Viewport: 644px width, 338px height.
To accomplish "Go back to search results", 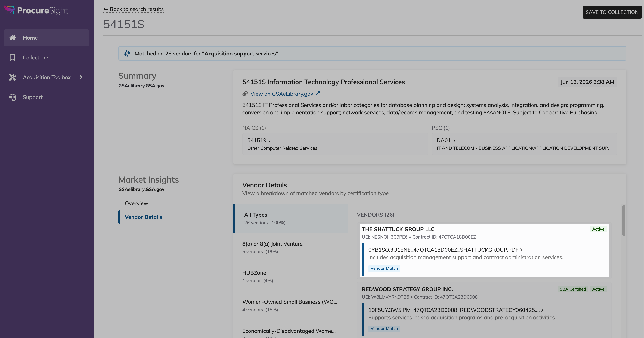I will click(x=134, y=9).
